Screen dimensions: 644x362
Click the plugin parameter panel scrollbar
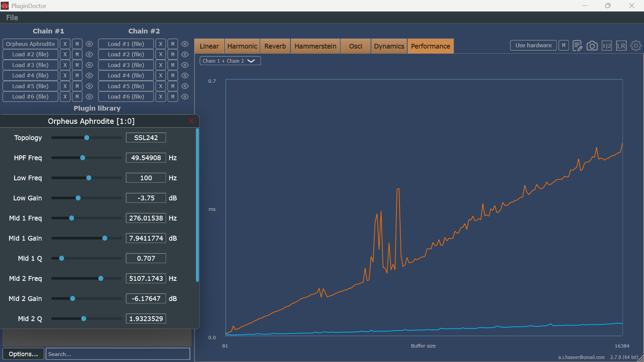coord(197,205)
